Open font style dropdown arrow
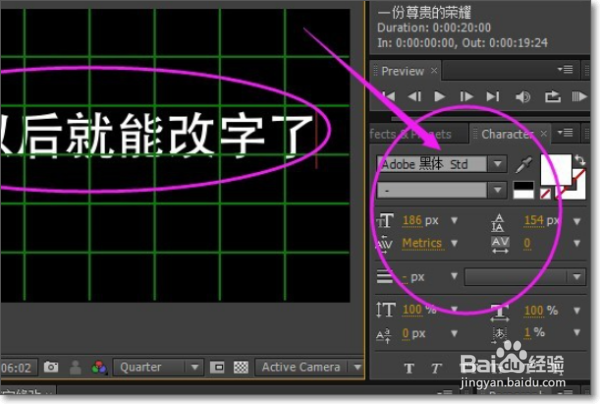This screenshot has height=404, width=600. click(497, 190)
